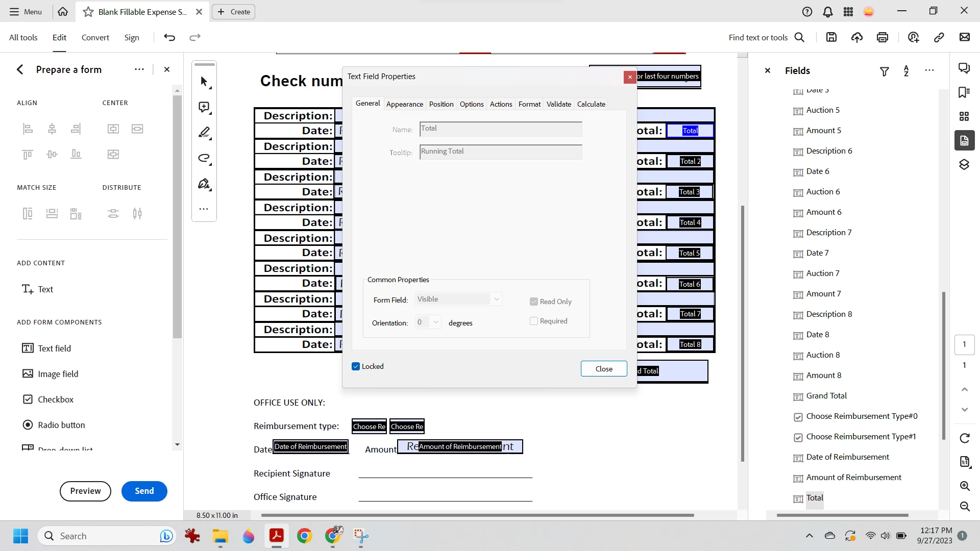Sort fields alphabetically with A-Z icon
980x551 pixels.
906,71
